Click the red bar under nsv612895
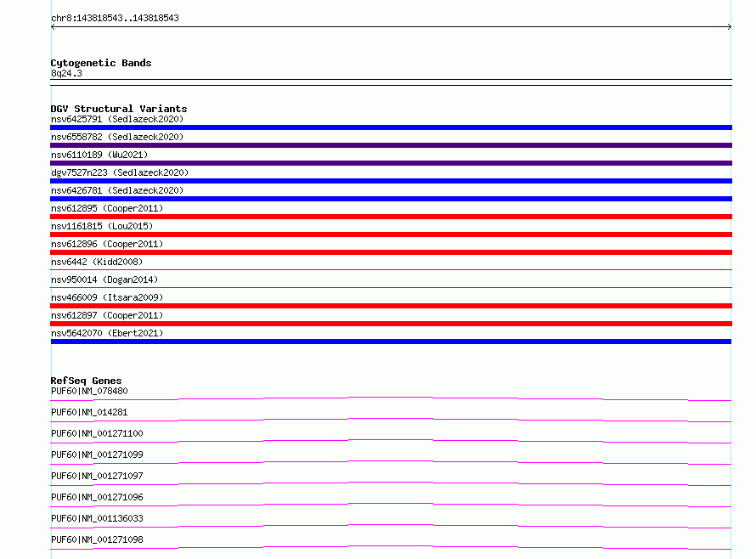The image size is (756, 559). tap(391, 217)
